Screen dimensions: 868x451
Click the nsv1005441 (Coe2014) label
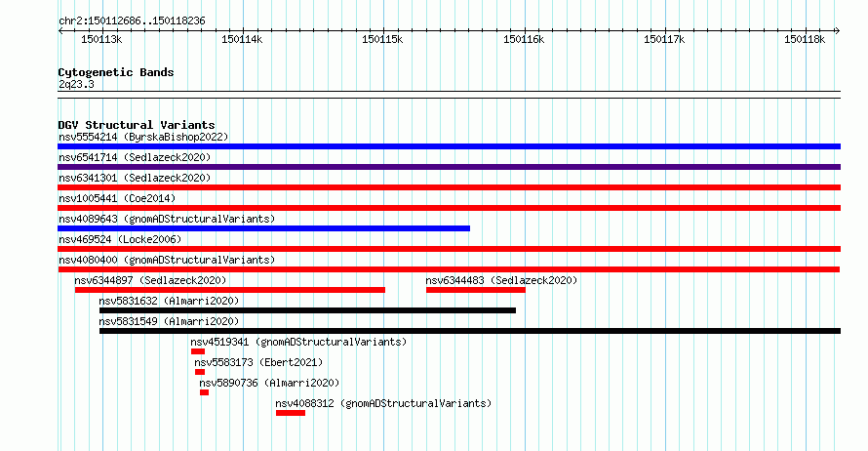[117, 198]
